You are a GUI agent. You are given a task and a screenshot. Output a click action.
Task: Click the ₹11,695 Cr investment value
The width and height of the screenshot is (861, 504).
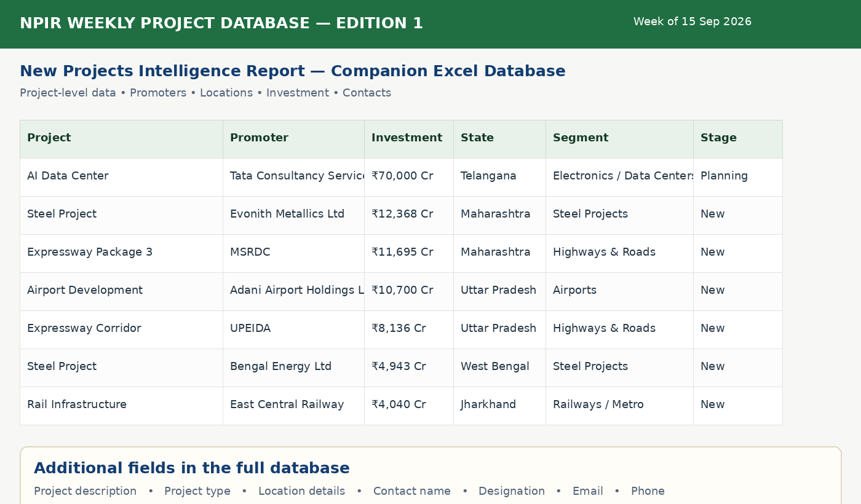tap(402, 253)
